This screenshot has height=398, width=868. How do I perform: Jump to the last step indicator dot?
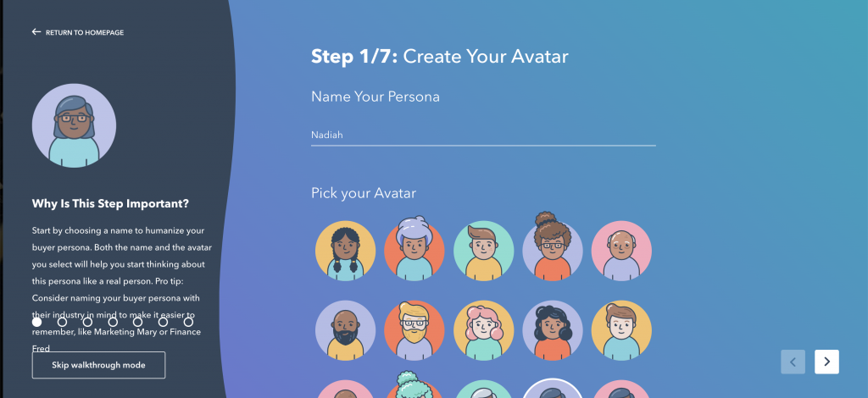pos(188,322)
